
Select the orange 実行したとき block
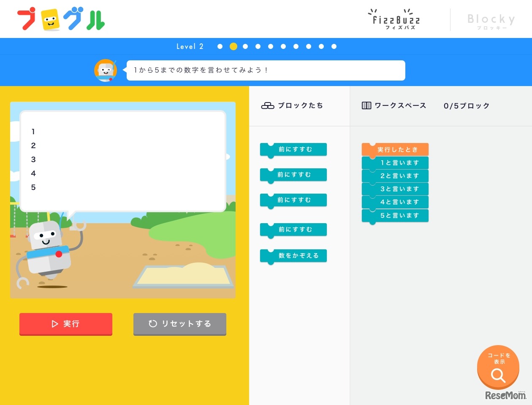pyautogui.click(x=395, y=149)
